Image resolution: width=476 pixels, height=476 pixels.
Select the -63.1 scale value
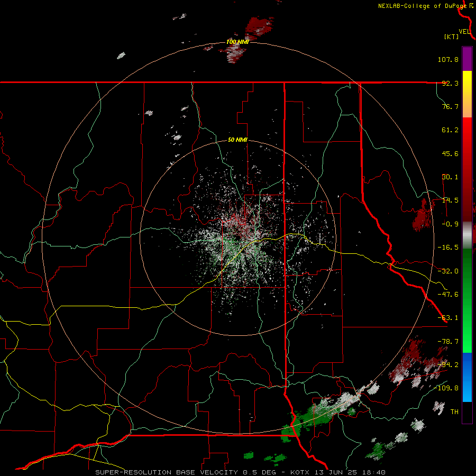pos(448,318)
